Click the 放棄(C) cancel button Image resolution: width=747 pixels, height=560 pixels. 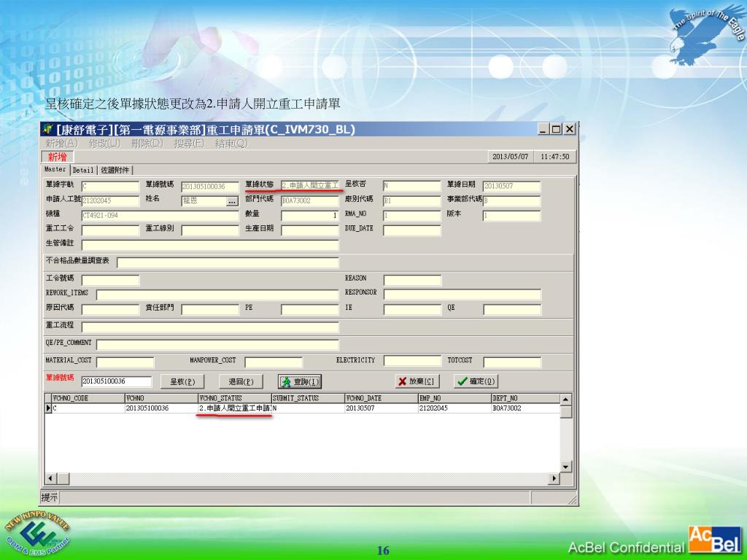click(x=417, y=381)
